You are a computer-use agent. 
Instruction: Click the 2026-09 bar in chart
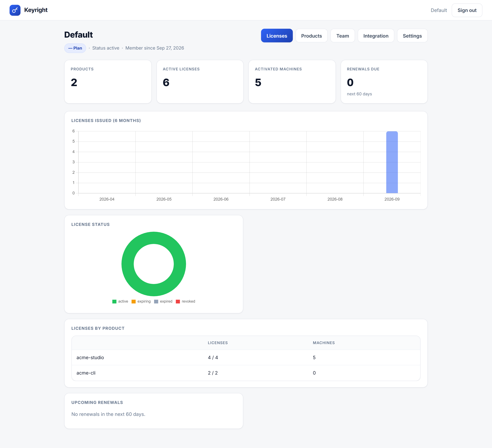coord(392,162)
